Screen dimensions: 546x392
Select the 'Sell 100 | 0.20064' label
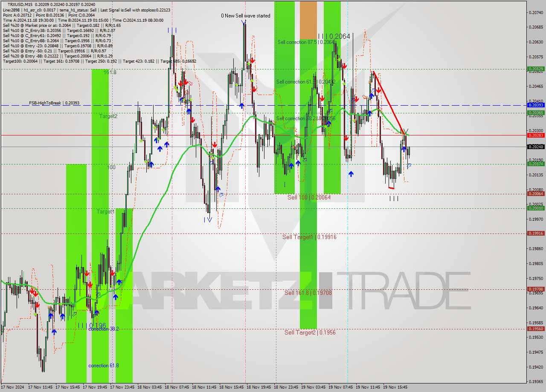(x=309, y=197)
